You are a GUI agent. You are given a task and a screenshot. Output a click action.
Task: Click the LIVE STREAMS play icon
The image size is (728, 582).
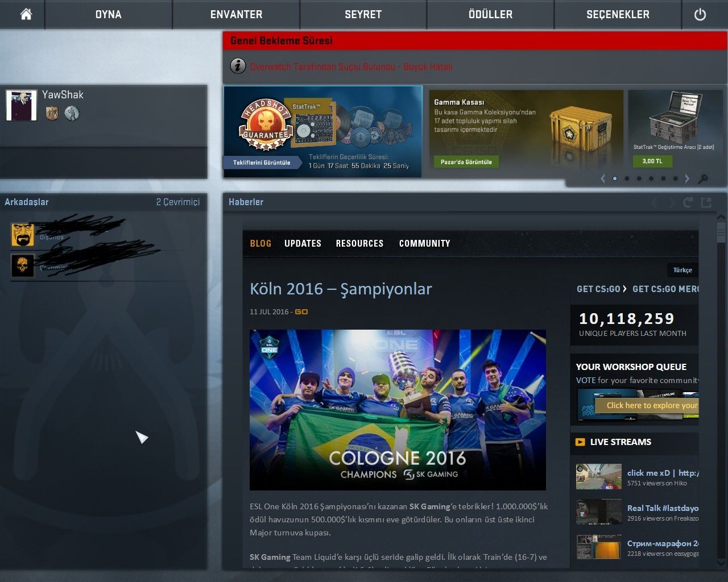pos(580,442)
